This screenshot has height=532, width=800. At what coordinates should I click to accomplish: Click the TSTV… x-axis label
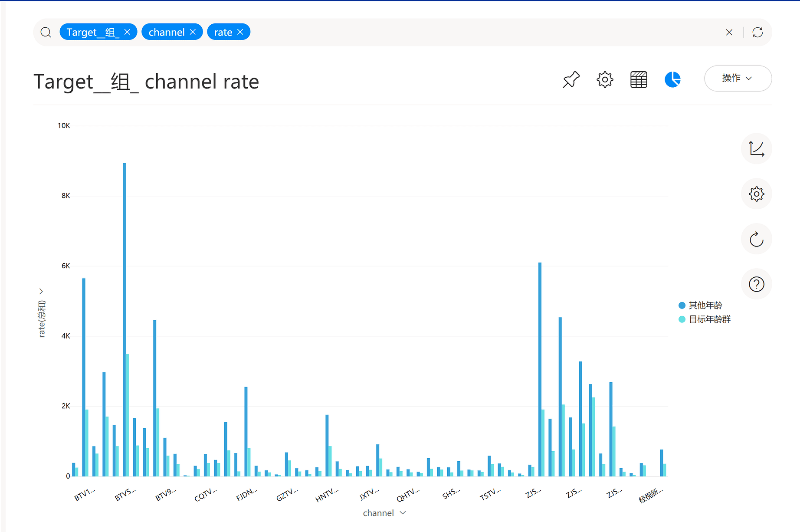click(490, 494)
